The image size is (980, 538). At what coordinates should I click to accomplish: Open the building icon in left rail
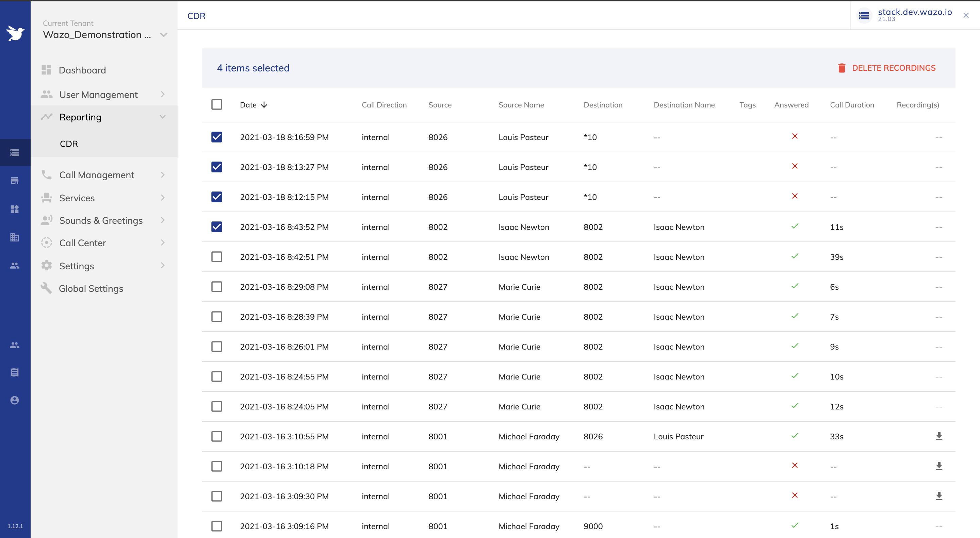click(x=15, y=237)
